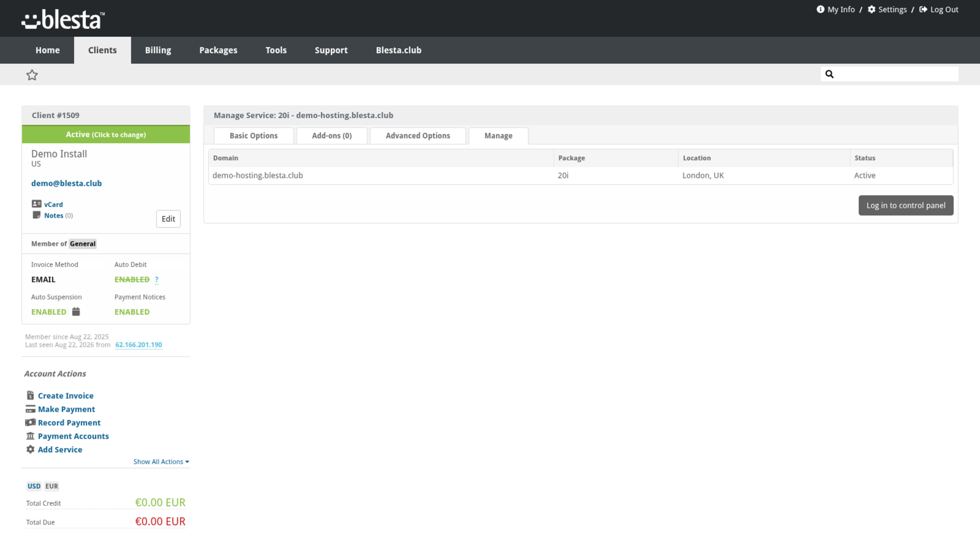Click the Client #1509 heading
This screenshot has width=980, height=551.
[55, 115]
